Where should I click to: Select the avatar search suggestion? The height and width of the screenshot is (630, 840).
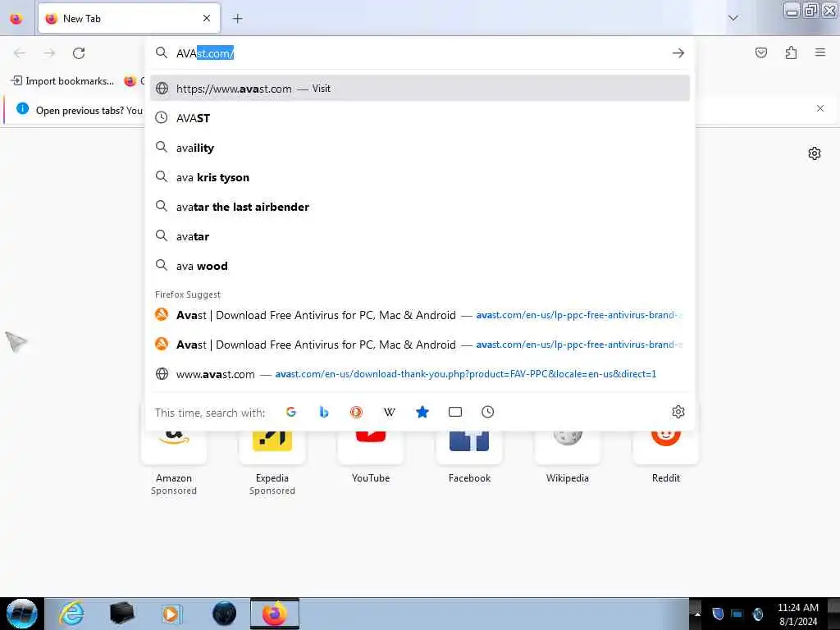[x=420, y=236]
